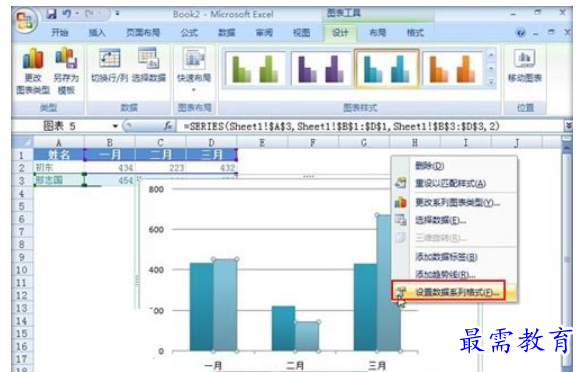The image size is (581, 372).
Task: Click the dark teal 一月 bar
Action: point(202,307)
